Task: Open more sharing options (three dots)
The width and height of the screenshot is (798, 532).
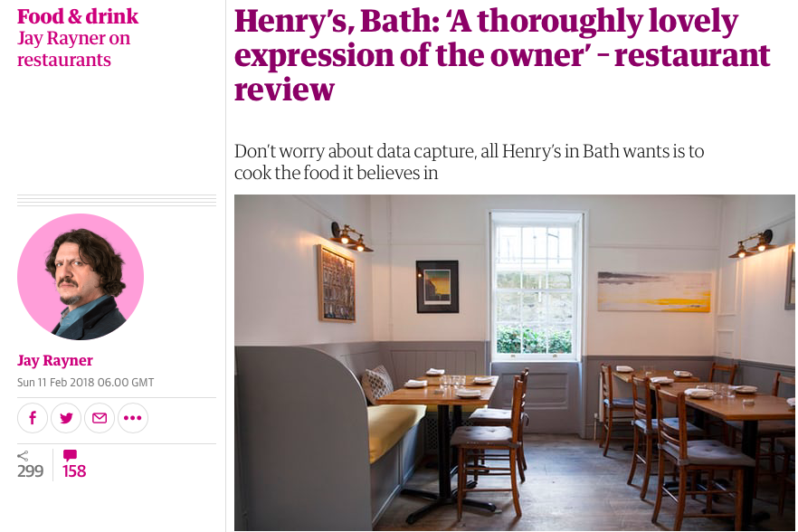Action: [133, 418]
